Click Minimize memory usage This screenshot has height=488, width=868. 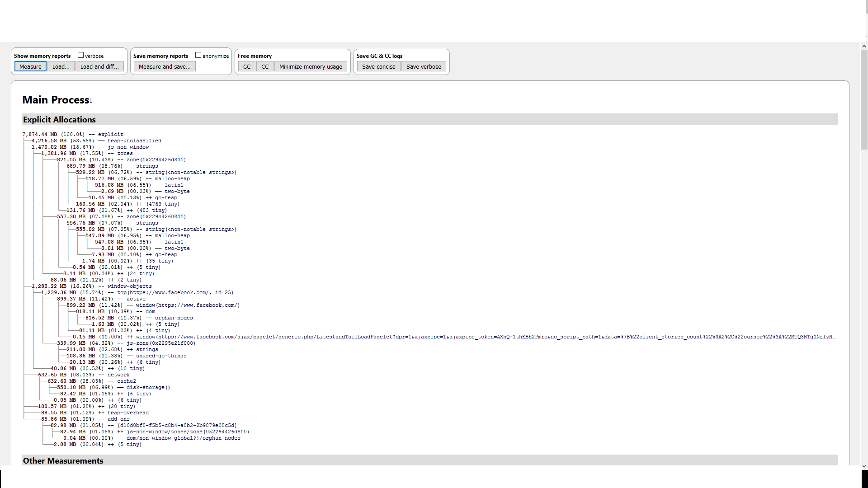[311, 66]
